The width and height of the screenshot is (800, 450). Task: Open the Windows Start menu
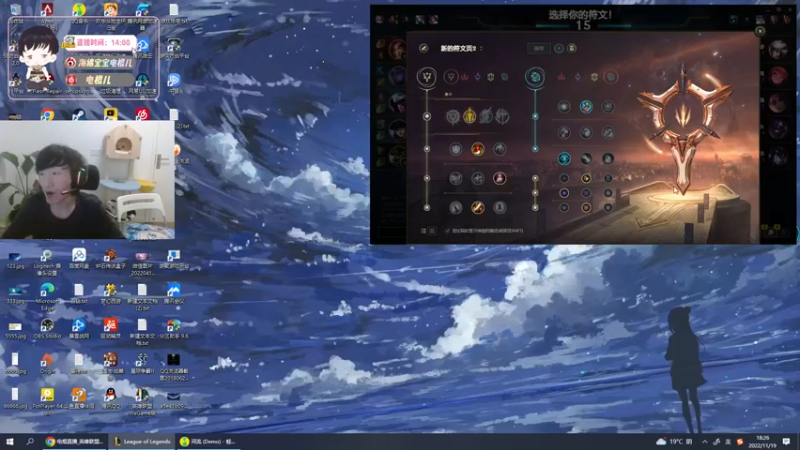10,441
